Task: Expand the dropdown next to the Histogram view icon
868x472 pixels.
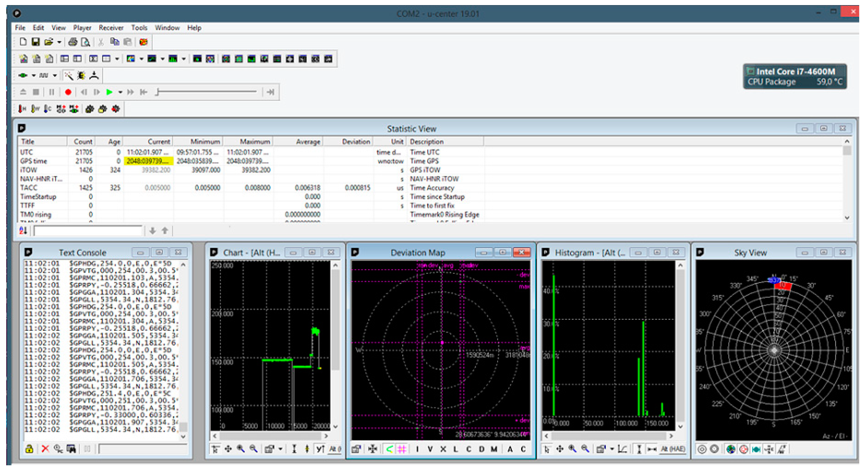Action: click(x=184, y=59)
